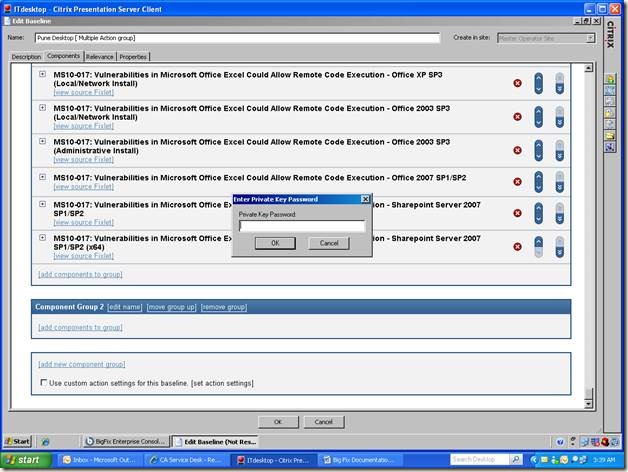Viewport: 628px width, 472px height.
Task: Expand the Office 2007 SP1/SP2 component row
Action: point(42,177)
